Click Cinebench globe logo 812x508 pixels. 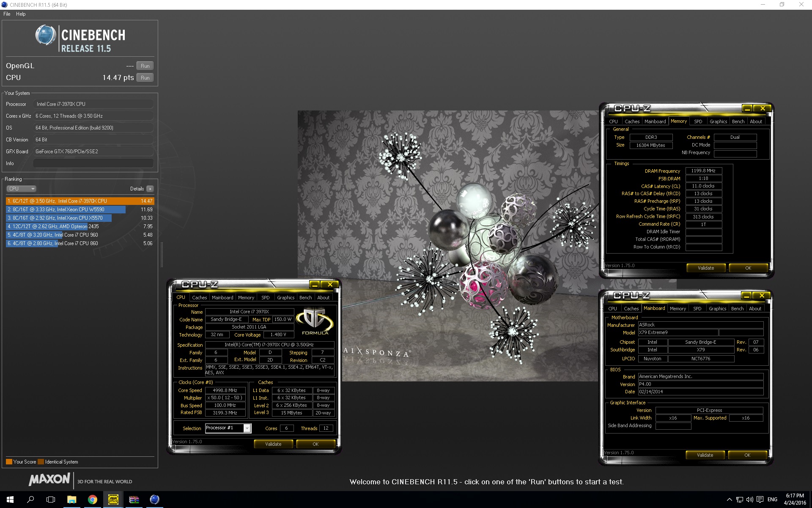coord(45,35)
